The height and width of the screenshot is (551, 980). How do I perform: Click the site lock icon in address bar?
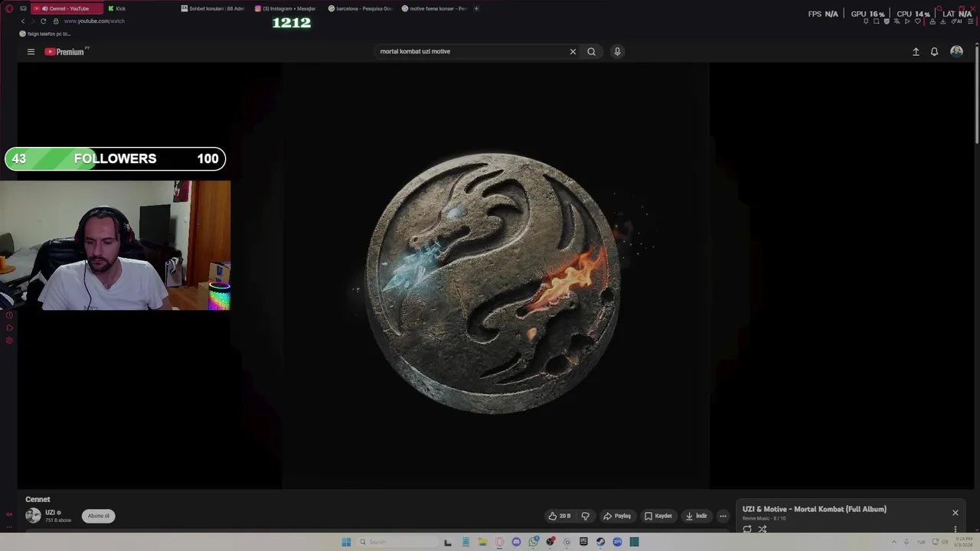point(55,21)
